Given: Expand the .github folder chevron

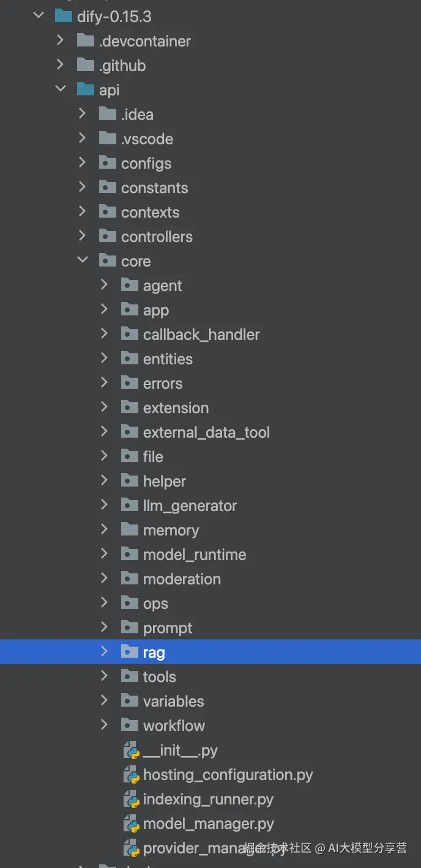Looking at the screenshot, I should [x=61, y=65].
